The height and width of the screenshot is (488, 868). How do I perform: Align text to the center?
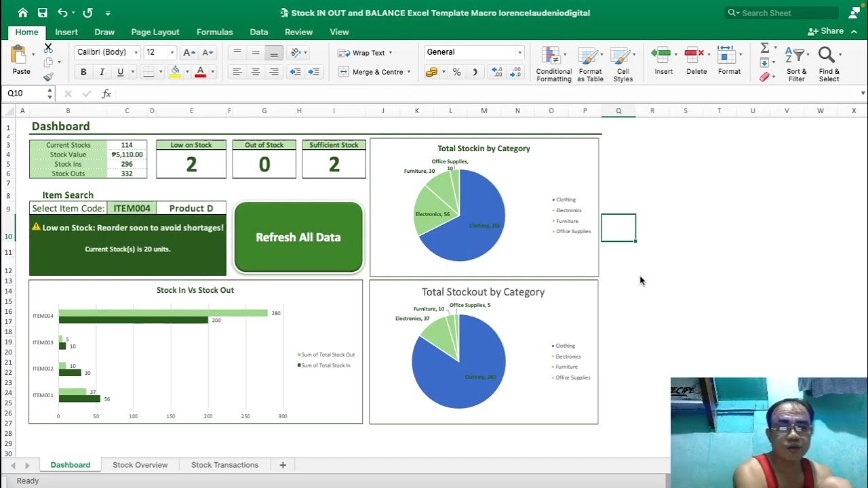[x=256, y=72]
